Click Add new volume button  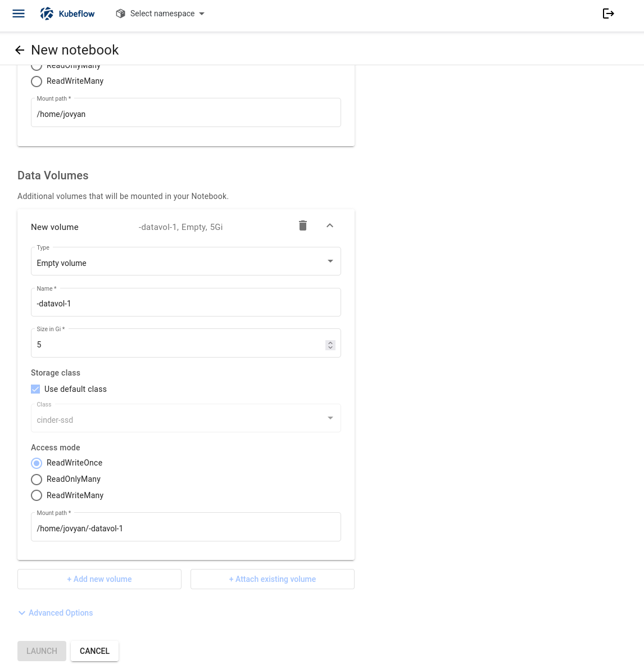pyautogui.click(x=99, y=579)
